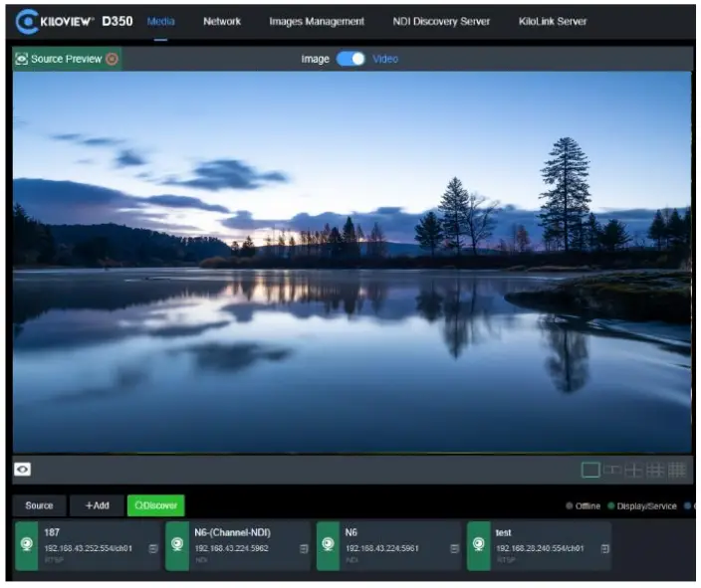Select the single-window layout icon
The width and height of the screenshot is (701, 588).
590,470
